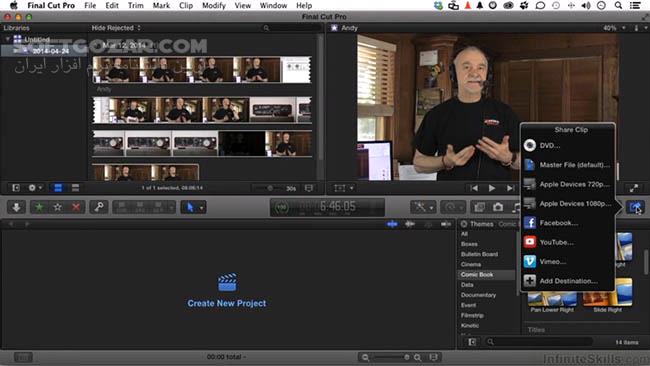The width and height of the screenshot is (650, 366).
Task: Open the viewer 40% zoom dropdown
Action: coord(614,28)
